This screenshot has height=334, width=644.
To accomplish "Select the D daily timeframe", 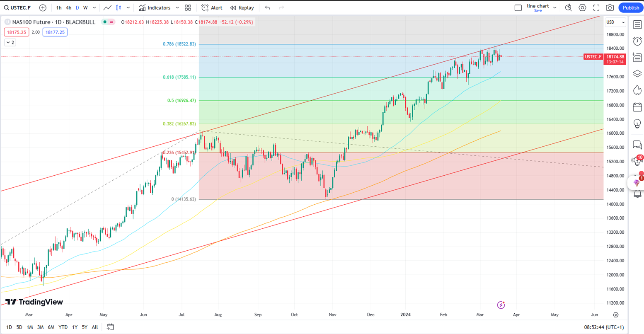I will click(x=77, y=8).
